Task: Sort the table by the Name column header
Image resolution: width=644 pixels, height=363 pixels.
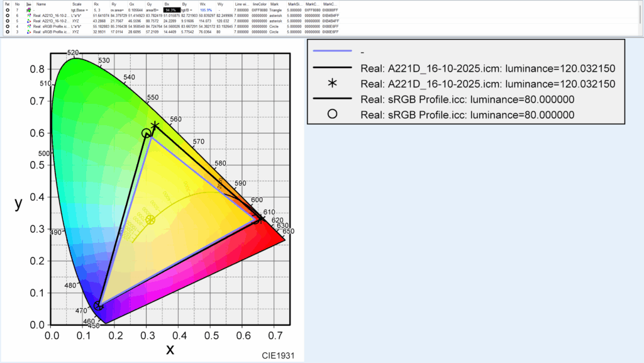Action: tap(42, 4)
